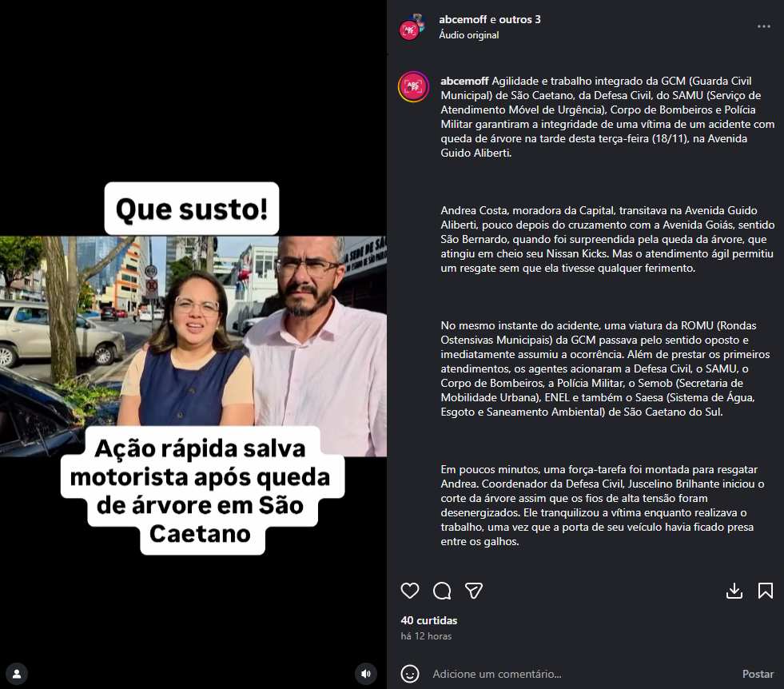This screenshot has height=689, width=784.
Task: Download the video using download arrow icon
Action: click(734, 591)
